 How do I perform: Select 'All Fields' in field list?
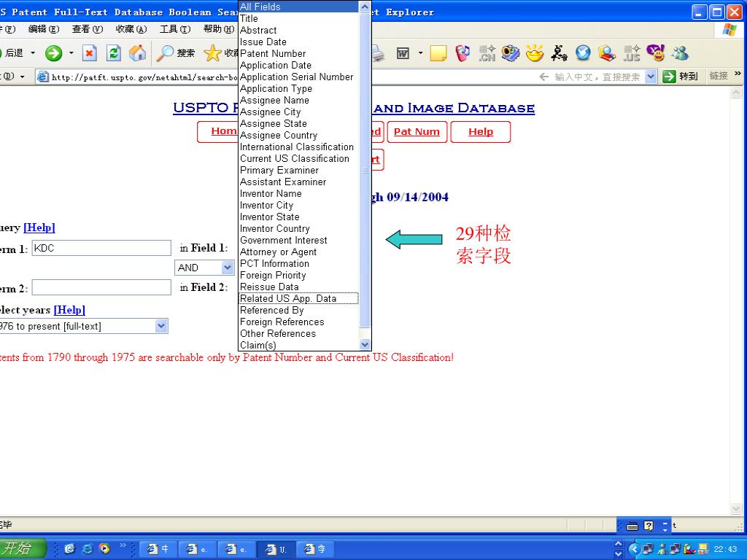[298, 7]
